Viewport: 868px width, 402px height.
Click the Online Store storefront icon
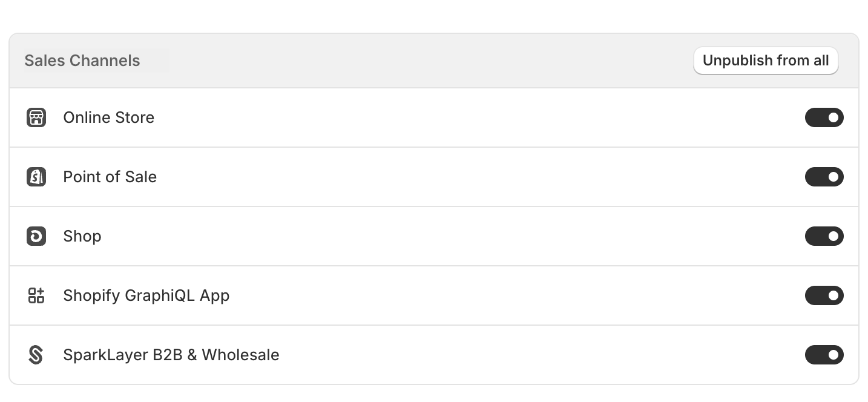tap(36, 117)
